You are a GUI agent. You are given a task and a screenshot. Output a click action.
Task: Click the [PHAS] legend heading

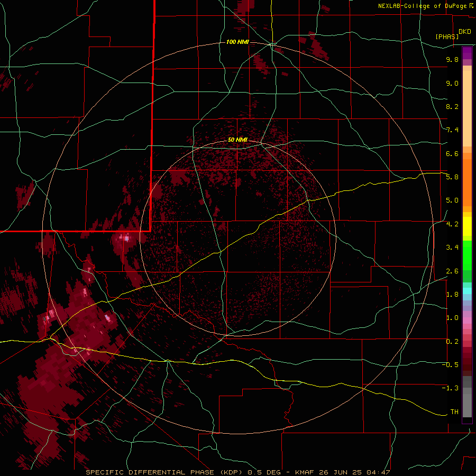pyautogui.click(x=447, y=36)
